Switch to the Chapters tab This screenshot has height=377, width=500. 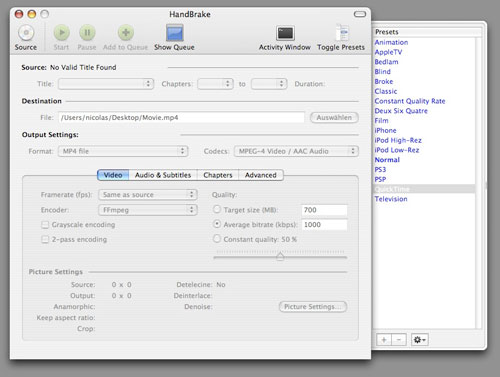[x=218, y=175]
